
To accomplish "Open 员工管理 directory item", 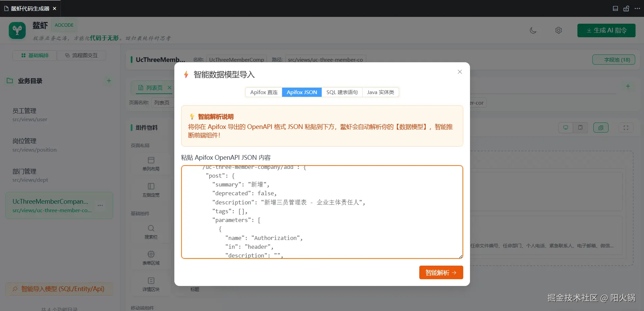I will coord(59,115).
